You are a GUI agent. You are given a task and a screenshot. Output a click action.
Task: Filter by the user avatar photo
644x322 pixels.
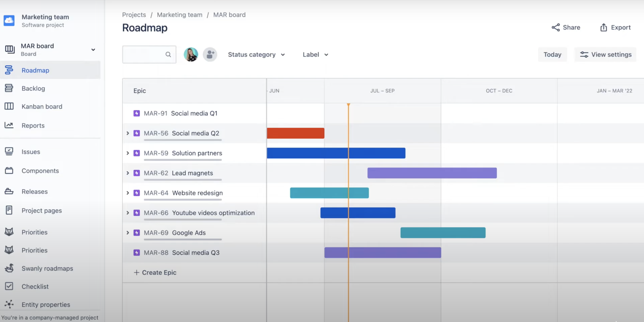tap(191, 54)
